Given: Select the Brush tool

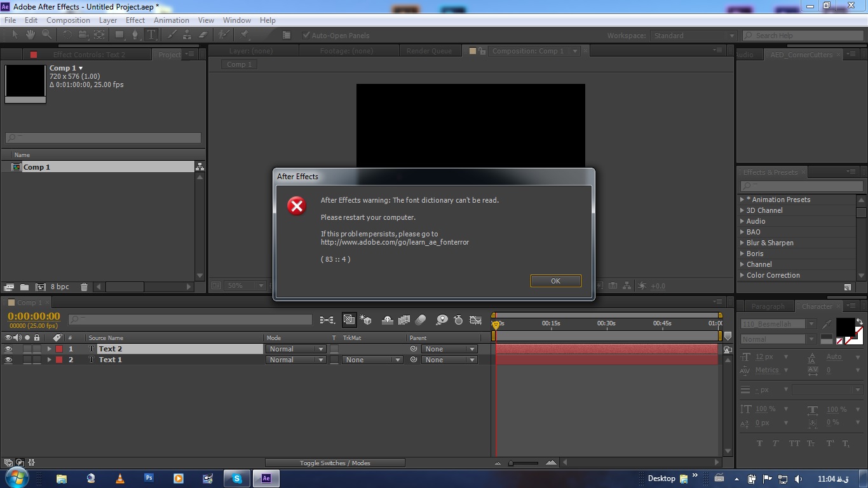Looking at the screenshot, I should pos(172,35).
